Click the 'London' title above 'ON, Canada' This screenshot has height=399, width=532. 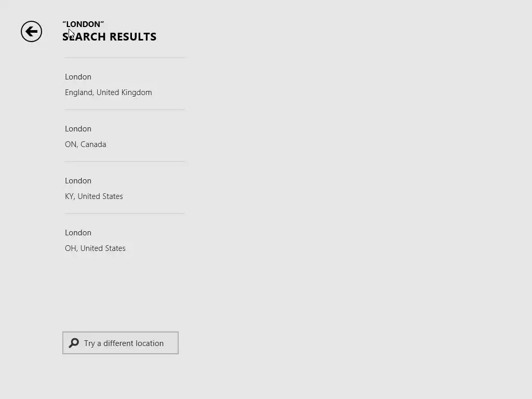78,129
